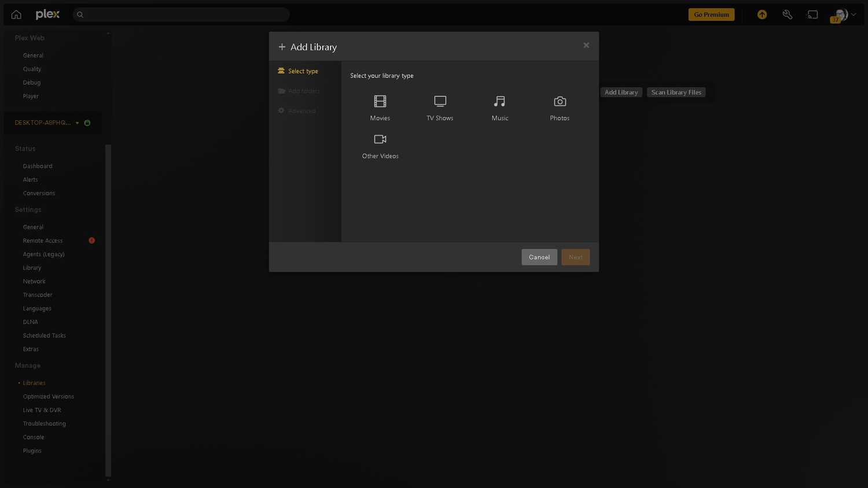Image resolution: width=868 pixels, height=488 pixels.
Task: Open the user account avatar menu
Action: pyautogui.click(x=844, y=14)
